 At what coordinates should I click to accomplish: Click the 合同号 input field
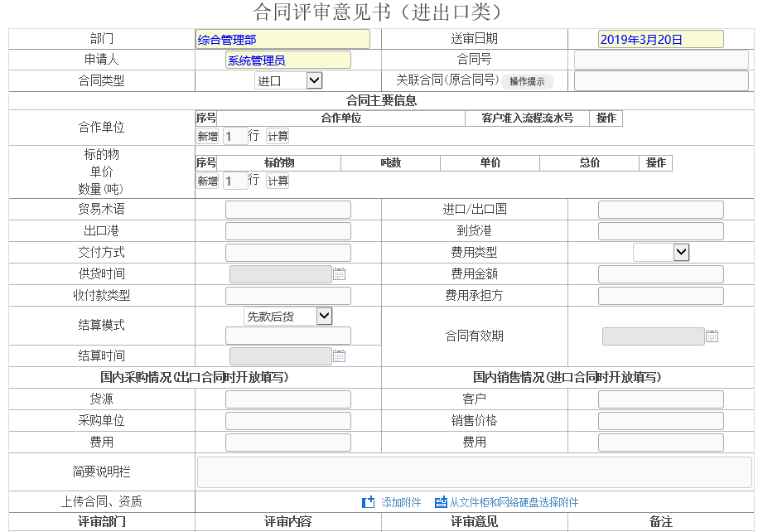pyautogui.click(x=660, y=60)
